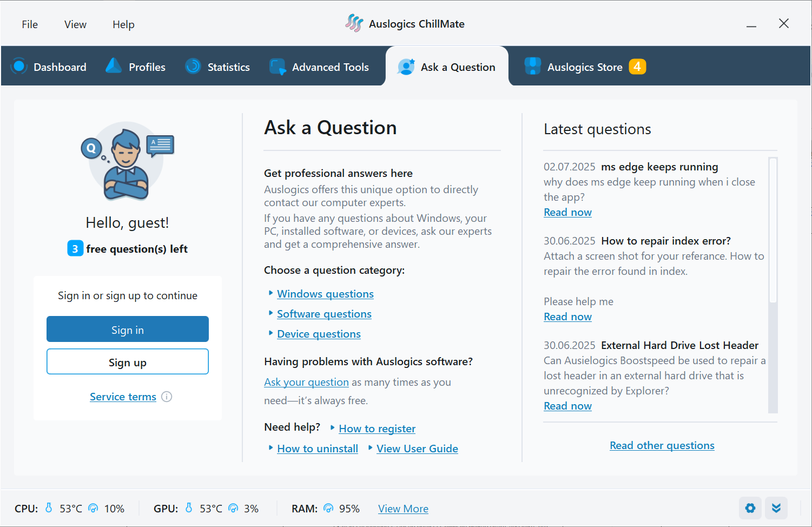Image resolution: width=812 pixels, height=527 pixels.
Task: Click the 'ms edge keeps running' question title
Action: coord(659,167)
